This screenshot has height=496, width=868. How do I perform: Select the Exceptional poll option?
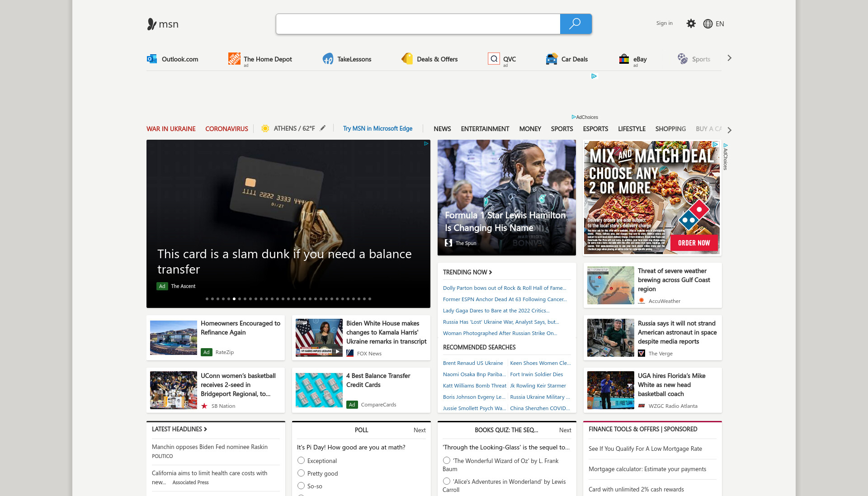tap(301, 460)
